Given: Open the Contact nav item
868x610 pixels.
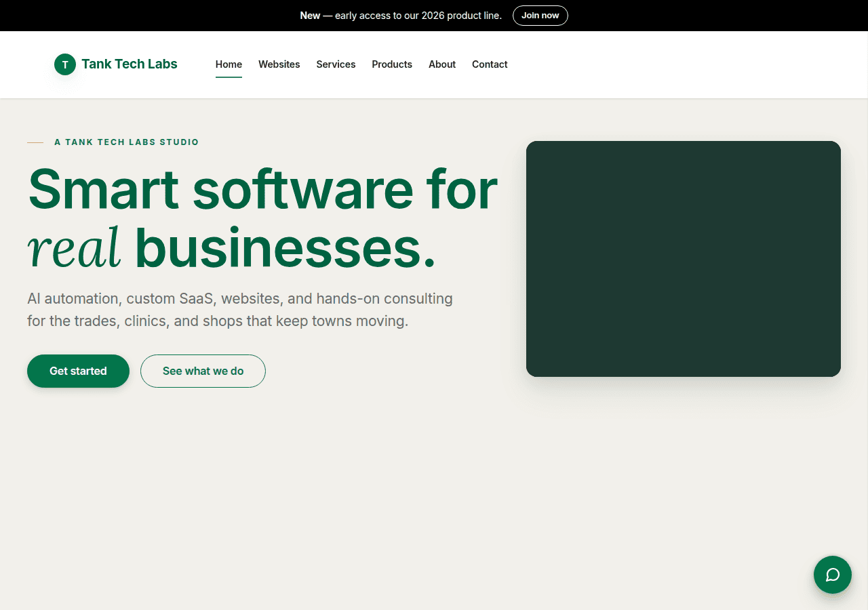Looking at the screenshot, I should [490, 64].
